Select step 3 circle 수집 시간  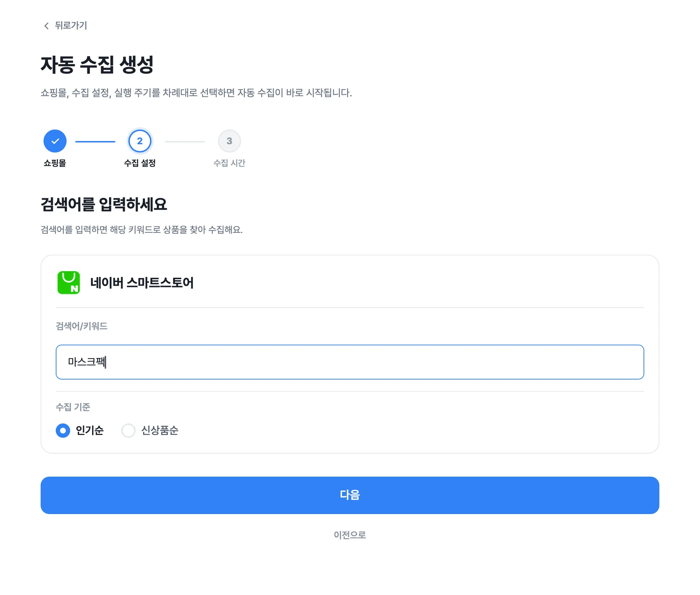click(x=229, y=141)
